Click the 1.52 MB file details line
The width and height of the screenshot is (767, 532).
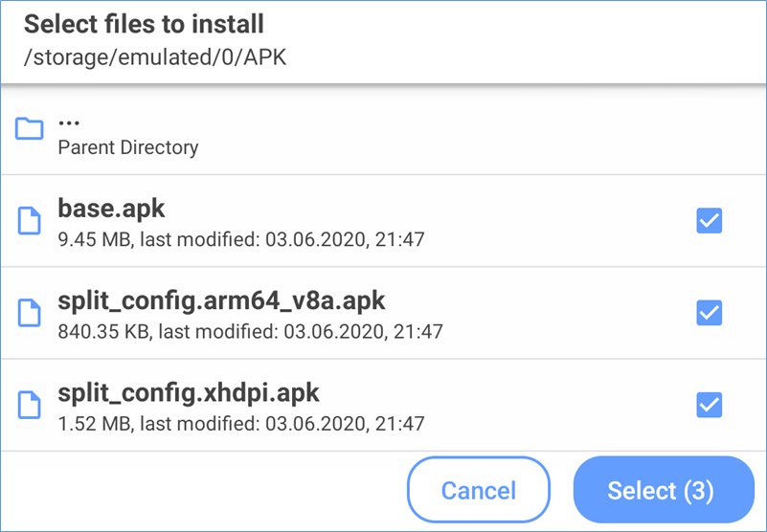tap(240, 423)
